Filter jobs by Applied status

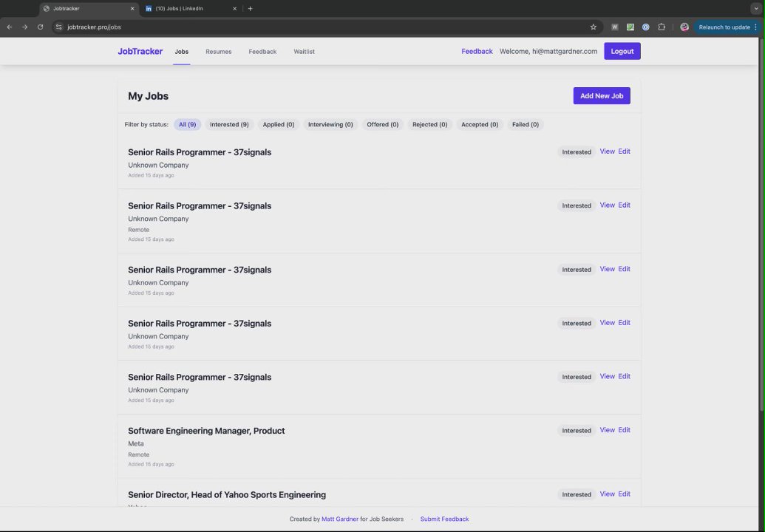279,125
